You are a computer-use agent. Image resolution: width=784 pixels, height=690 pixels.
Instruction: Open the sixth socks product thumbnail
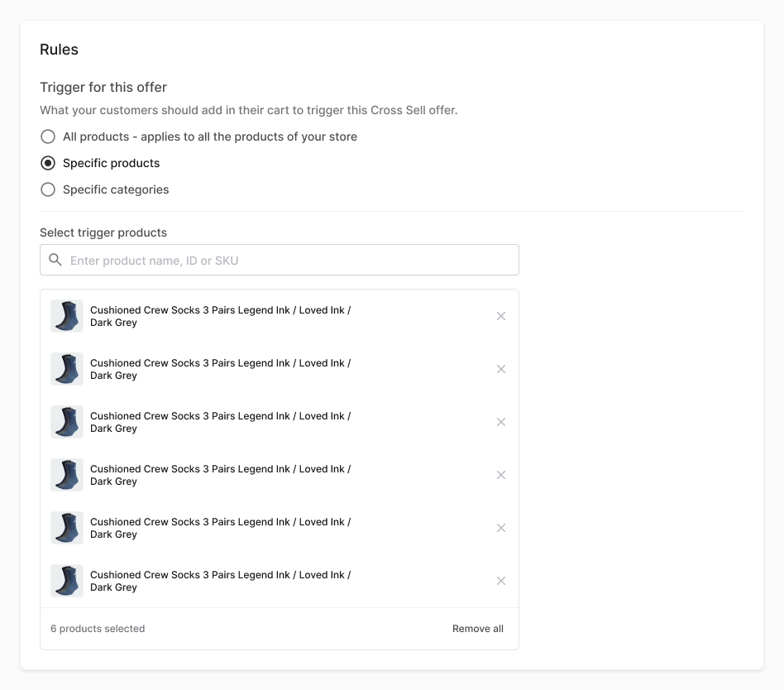(x=67, y=581)
